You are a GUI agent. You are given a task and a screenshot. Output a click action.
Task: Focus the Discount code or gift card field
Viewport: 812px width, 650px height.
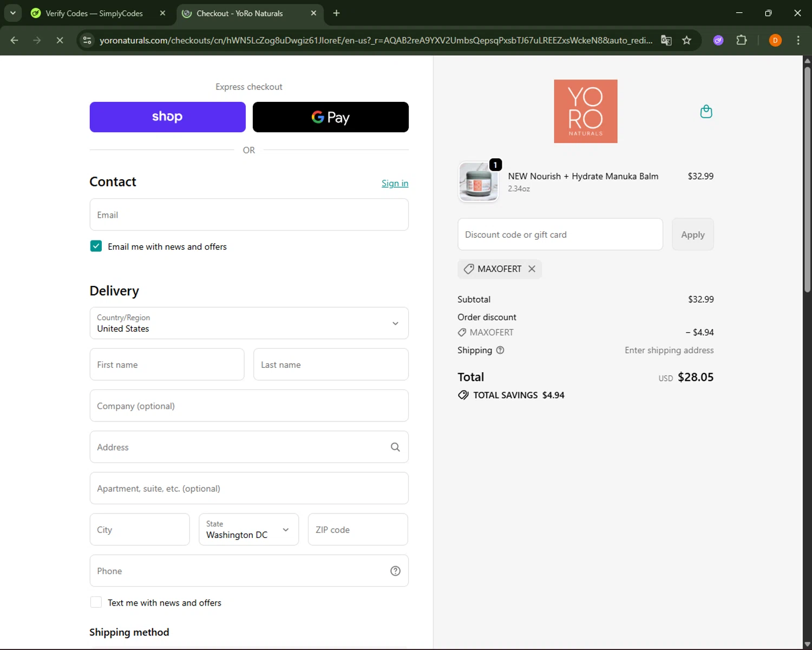pyautogui.click(x=560, y=235)
